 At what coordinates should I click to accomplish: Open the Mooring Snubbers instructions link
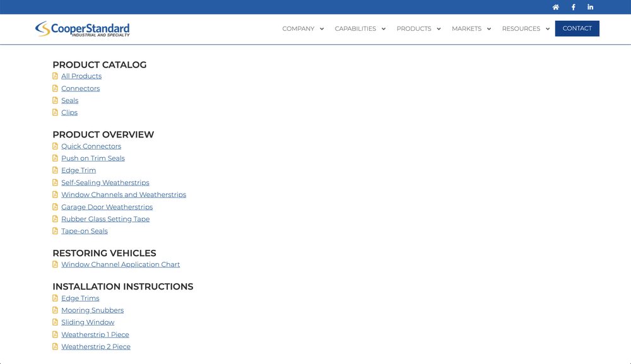pyautogui.click(x=93, y=310)
